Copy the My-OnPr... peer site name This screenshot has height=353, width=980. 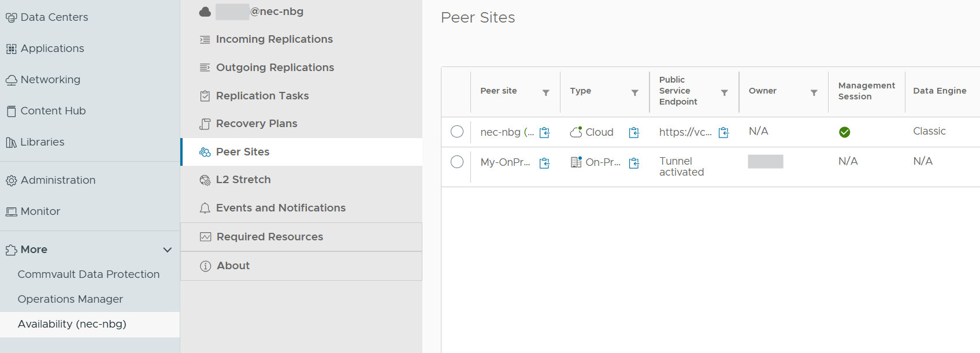[544, 163]
